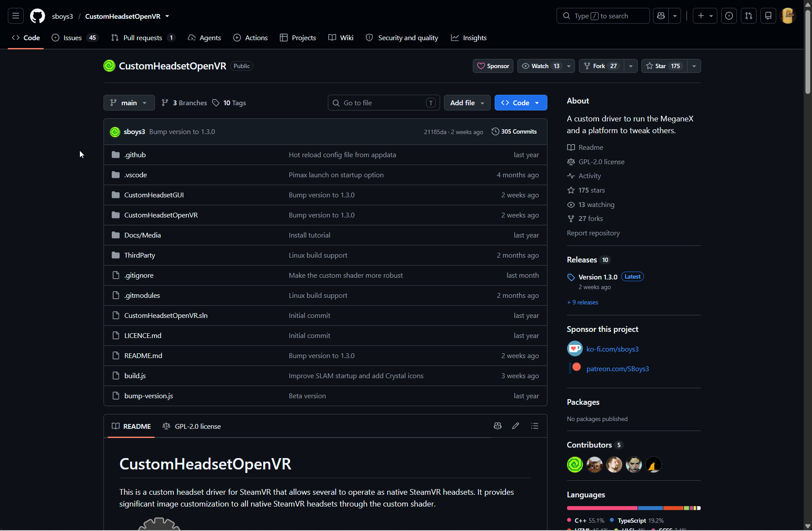Expand the Fork options dropdown arrow
The width and height of the screenshot is (812, 531).
(631, 66)
